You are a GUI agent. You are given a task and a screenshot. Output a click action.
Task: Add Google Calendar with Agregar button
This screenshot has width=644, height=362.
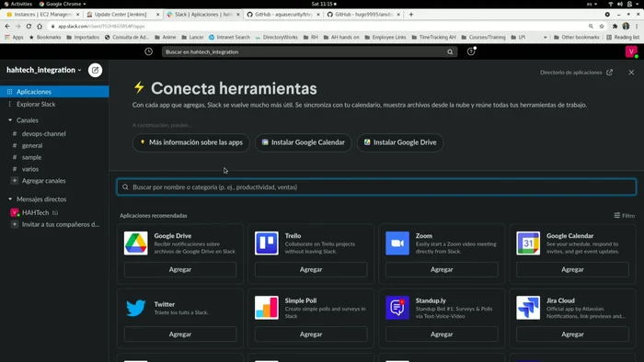click(572, 269)
